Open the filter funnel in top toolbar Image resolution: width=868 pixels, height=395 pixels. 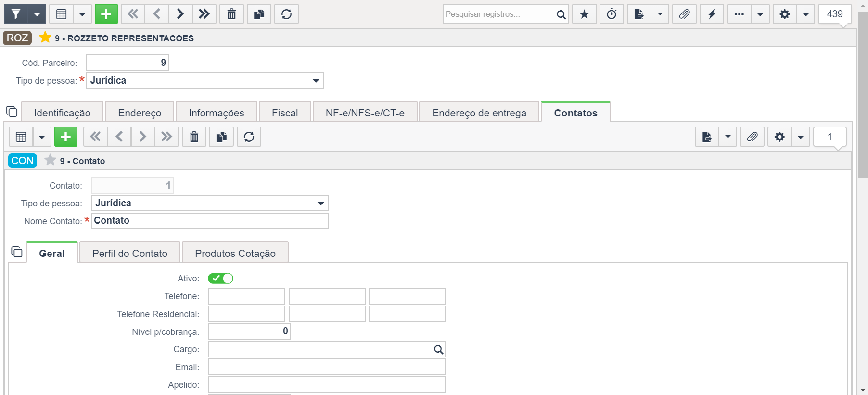[x=16, y=14]
